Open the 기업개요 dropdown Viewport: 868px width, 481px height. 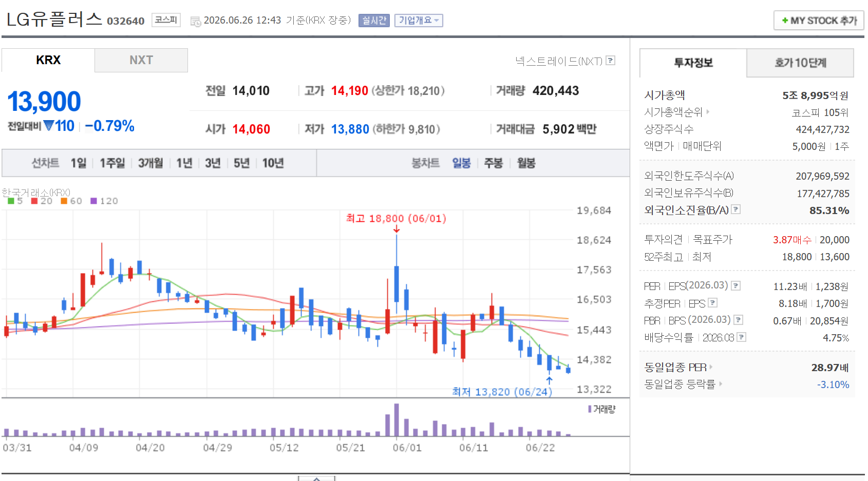(419, 21)
